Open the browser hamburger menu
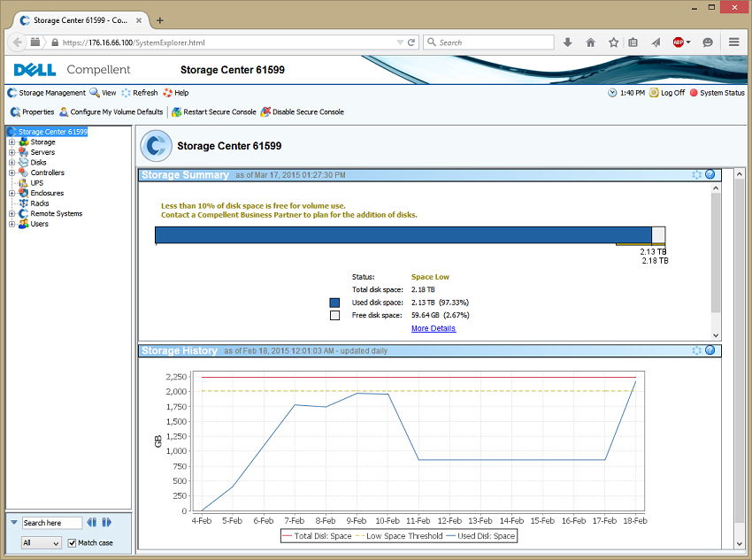752x560 pixels. coord(733,42)
